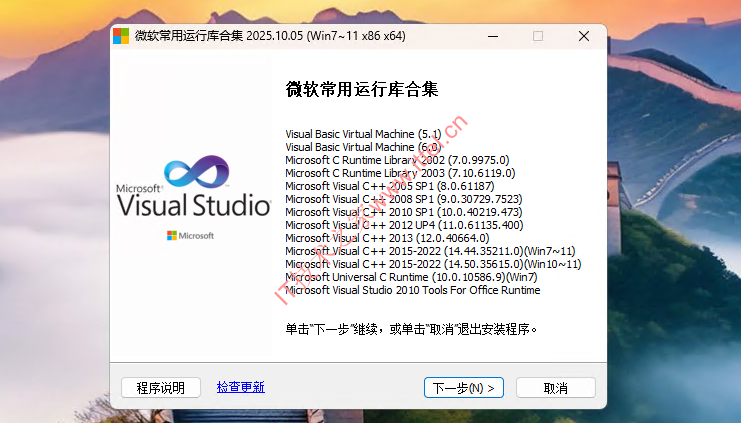Image resolution: width=741 pixels, height=423 pixels.
Task: Click Visual Studio 2010 Tools For Office Runtime
Action: pos(412,290)
